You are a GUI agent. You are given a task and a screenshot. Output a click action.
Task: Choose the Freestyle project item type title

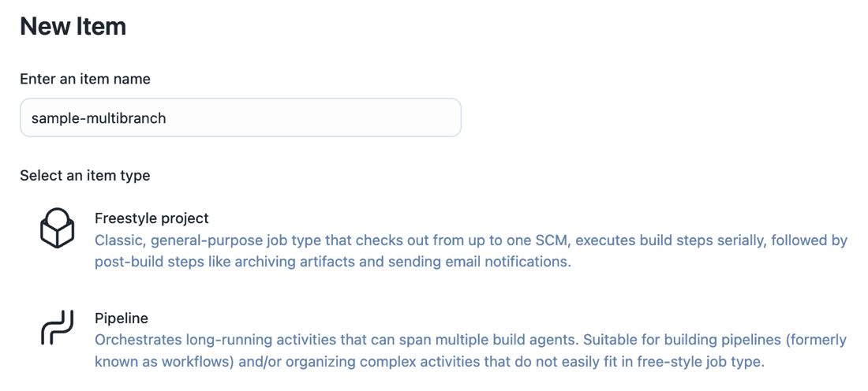[x=152, y=218]
